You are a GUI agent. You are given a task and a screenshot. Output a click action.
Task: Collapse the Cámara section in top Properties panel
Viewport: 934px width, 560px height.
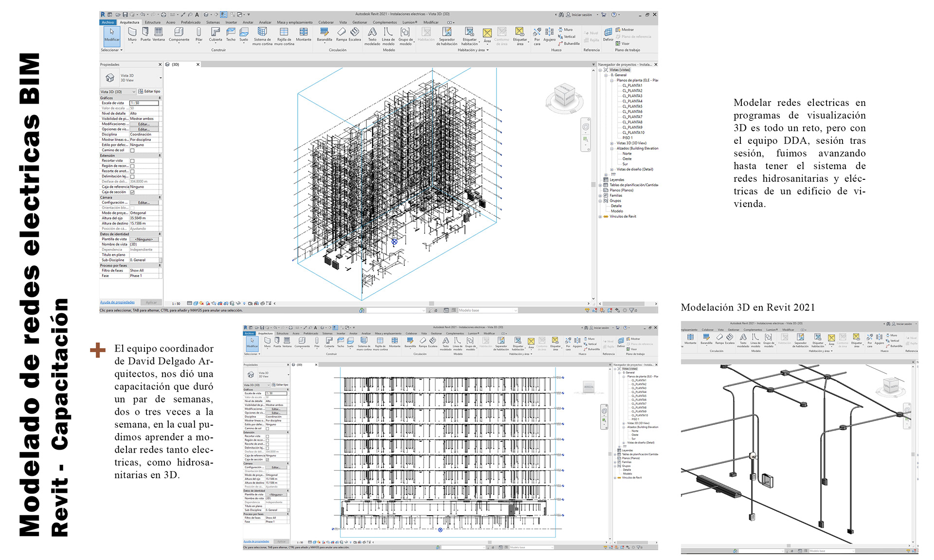[x=160, y=197]
